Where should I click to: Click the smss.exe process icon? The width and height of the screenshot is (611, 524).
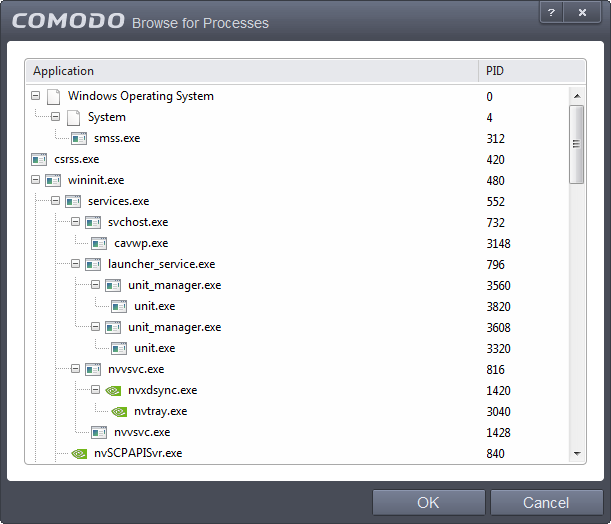click(x=79, y=138)
